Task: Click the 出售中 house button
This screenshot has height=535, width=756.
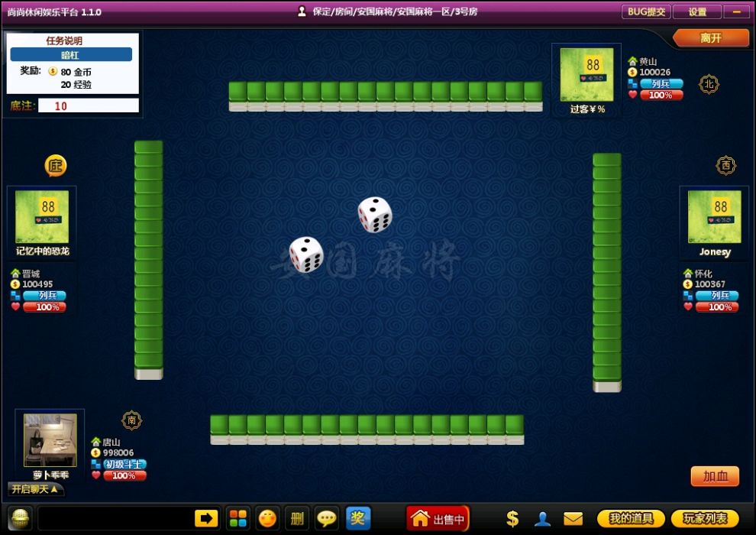Action: [x=438, y=519]
